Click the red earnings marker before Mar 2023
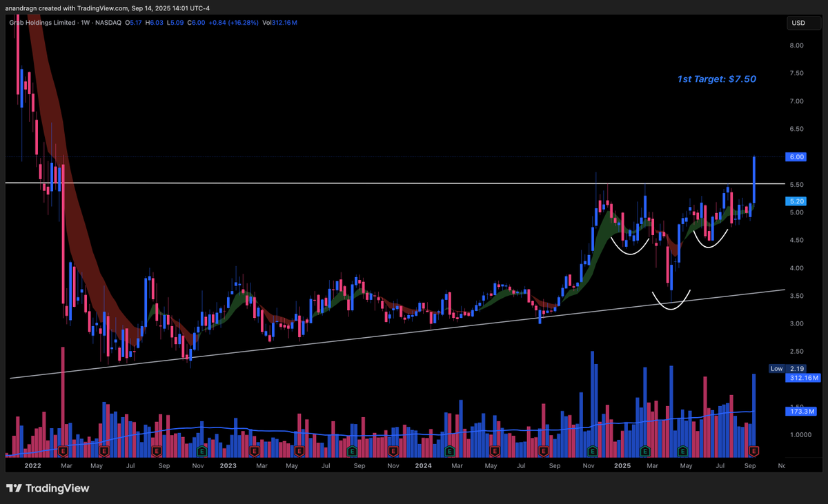This screenshot has height=504, width=828. pyautogui.click(x=254, y=450)
